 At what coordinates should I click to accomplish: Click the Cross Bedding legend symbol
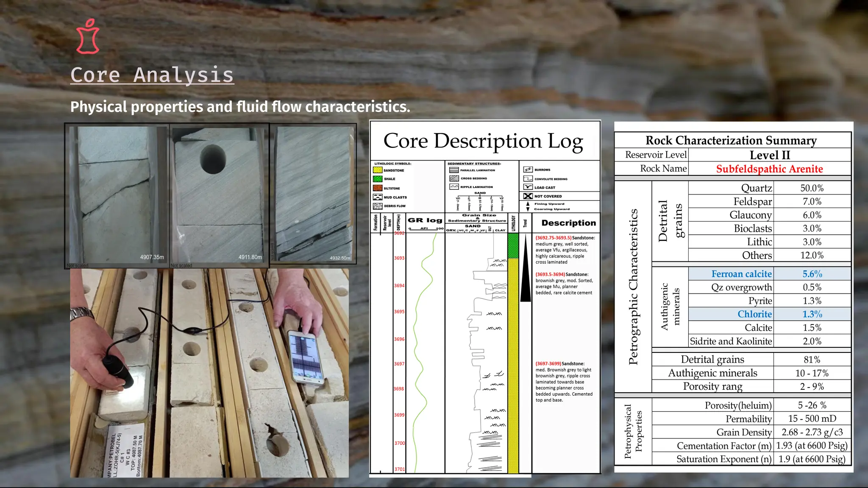[454, 178]
